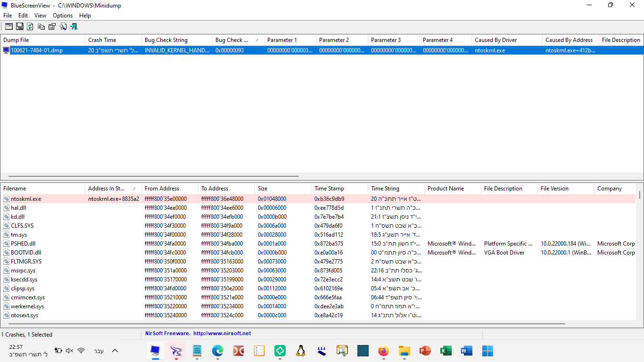Click the Find magnifier toolbar icon
The width and height of the screenshot is (644, 362).
63,26
